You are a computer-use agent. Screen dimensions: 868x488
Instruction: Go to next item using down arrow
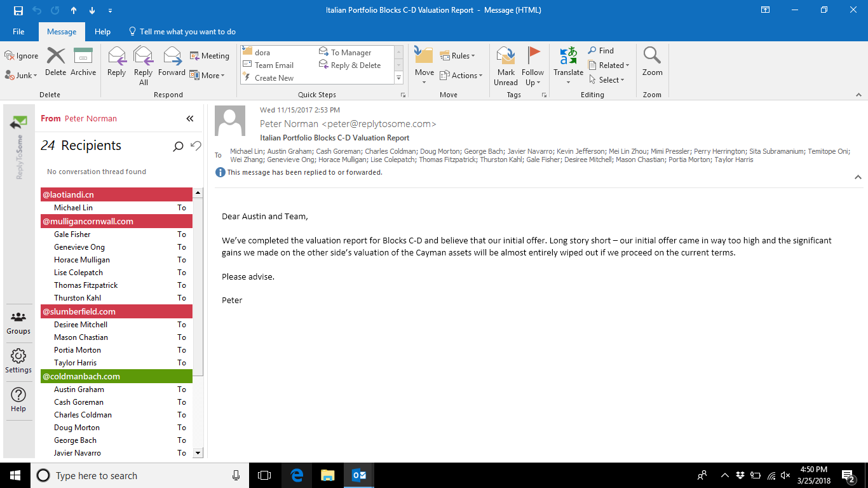pos(92,10)
